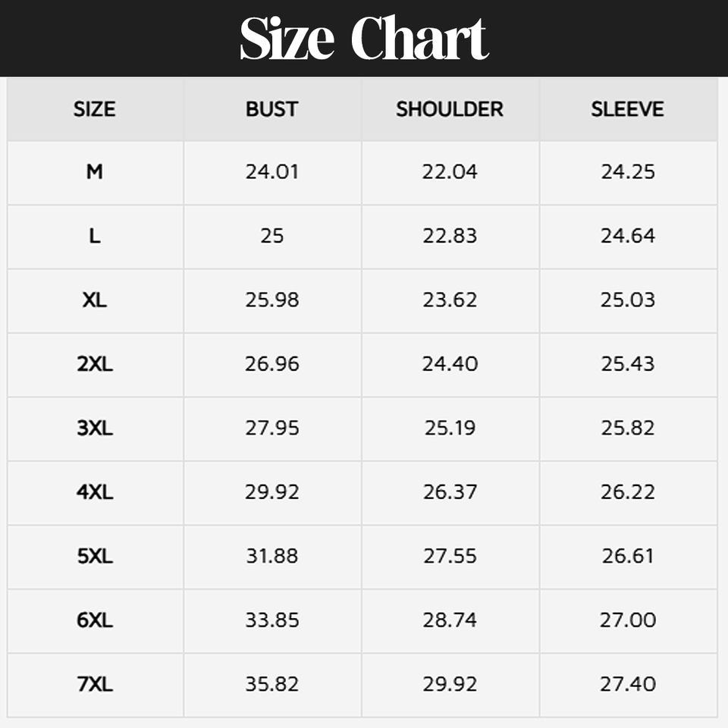Click the shoulder value 28.74
The width and height of the screenshot is (728, 728).
[x=450, y=620]
